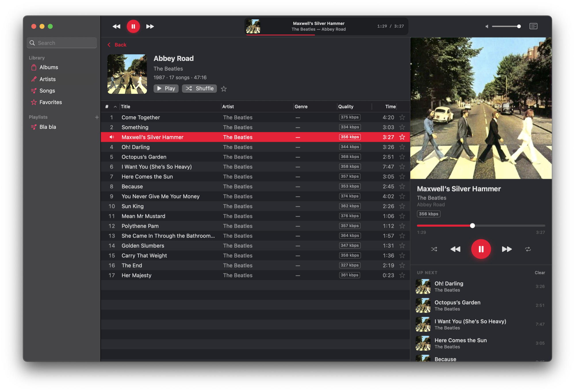Add a new playlist with plus icon
Viewport: 575px width, 392px height.
(x=97, y=117)
